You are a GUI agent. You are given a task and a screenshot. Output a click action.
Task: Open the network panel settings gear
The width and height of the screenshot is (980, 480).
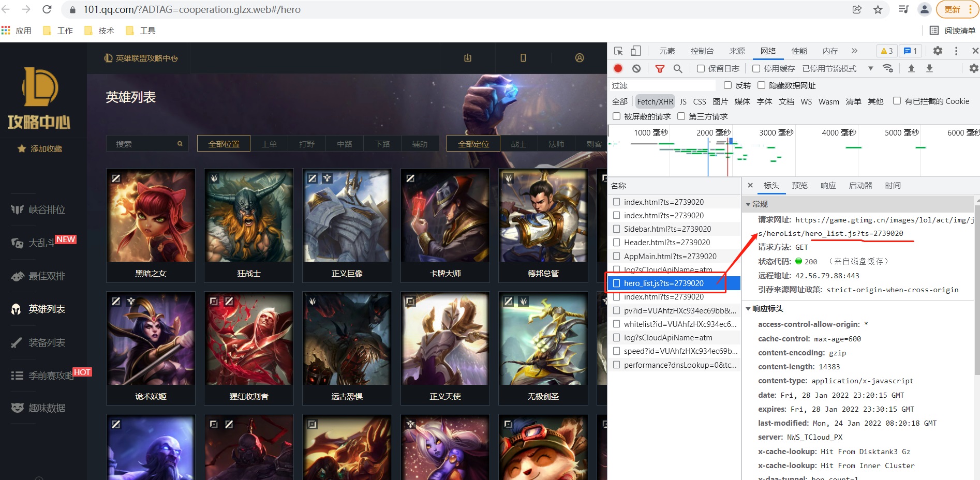coord(973,68)
